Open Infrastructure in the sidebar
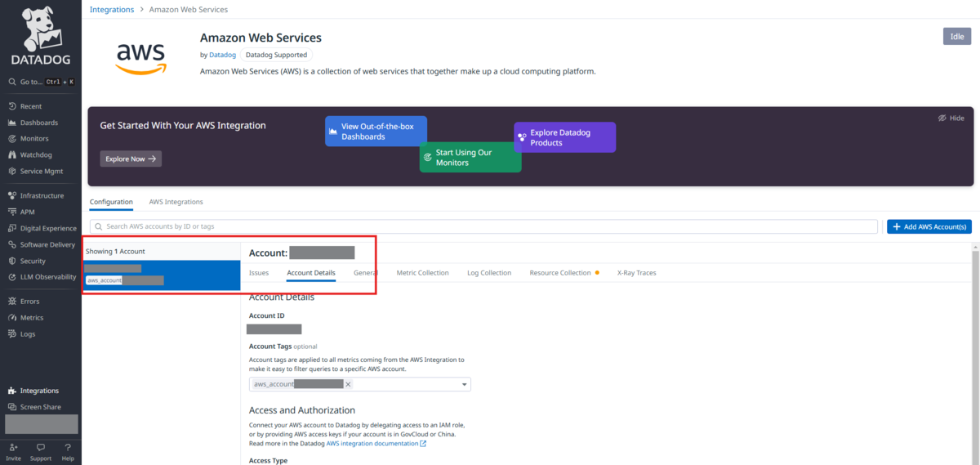The image size is (980, 465). (35, 196)
